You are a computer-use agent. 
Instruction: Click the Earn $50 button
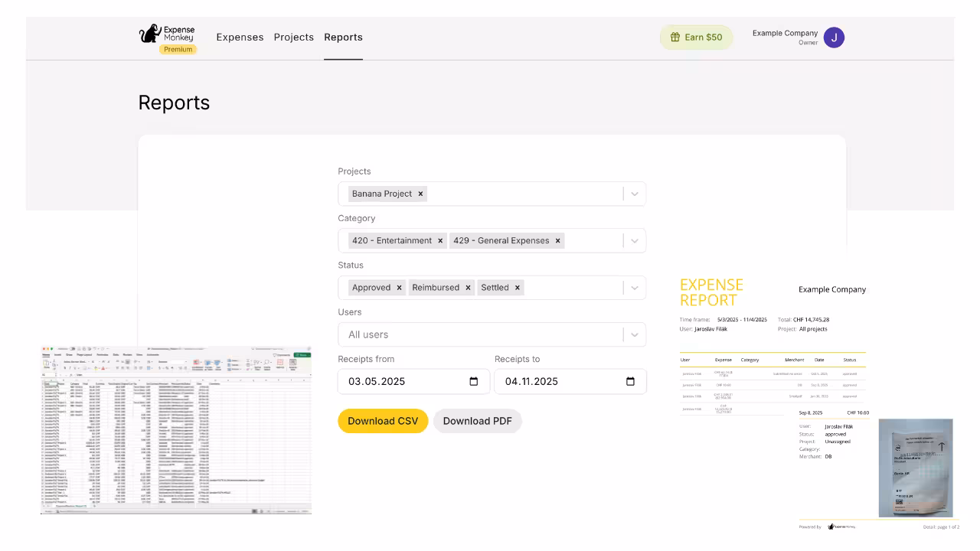[x=695, y=37]
